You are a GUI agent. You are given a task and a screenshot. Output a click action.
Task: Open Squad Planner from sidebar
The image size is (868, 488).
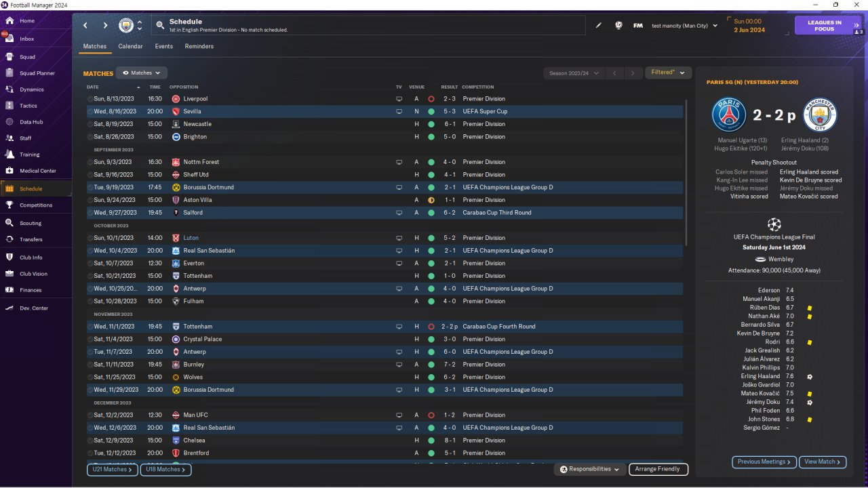click(37, 73)
